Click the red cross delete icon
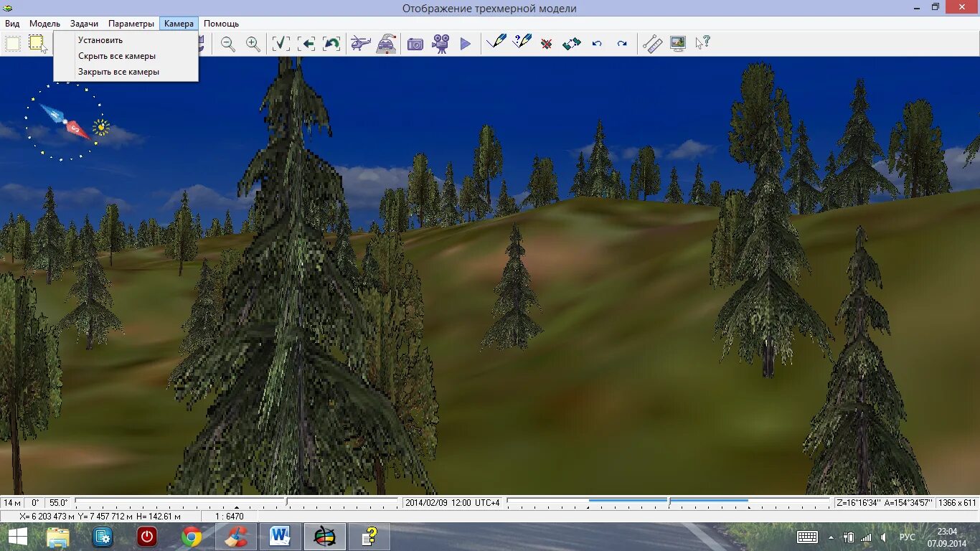The image size is (980, 551). coord(547,44)
